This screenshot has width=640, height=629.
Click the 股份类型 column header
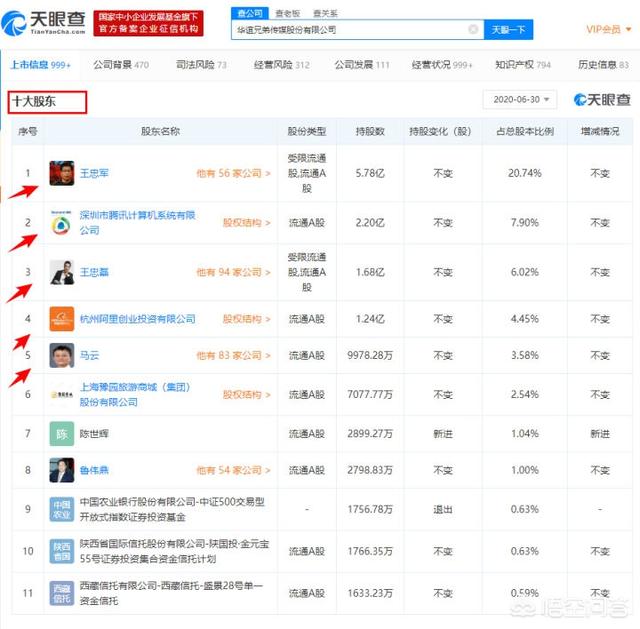tap(307, 131)
